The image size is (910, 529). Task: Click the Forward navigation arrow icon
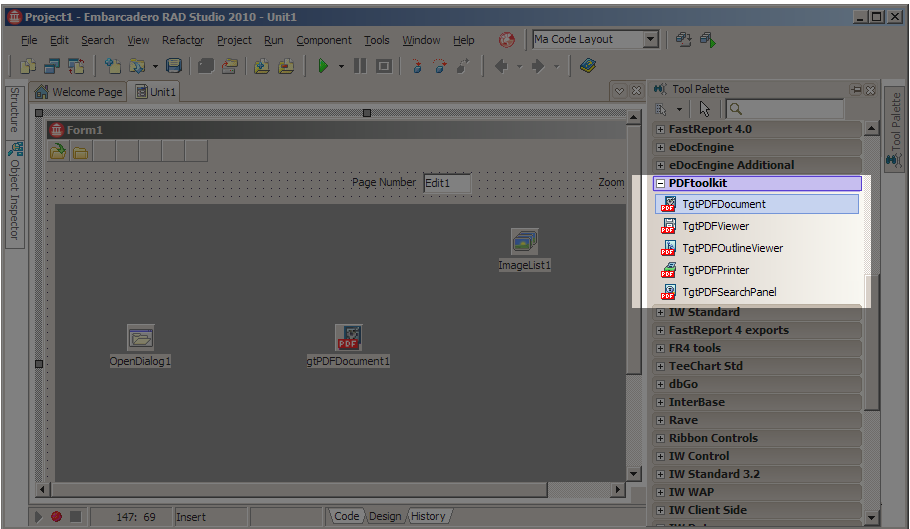tap(538, 66)
